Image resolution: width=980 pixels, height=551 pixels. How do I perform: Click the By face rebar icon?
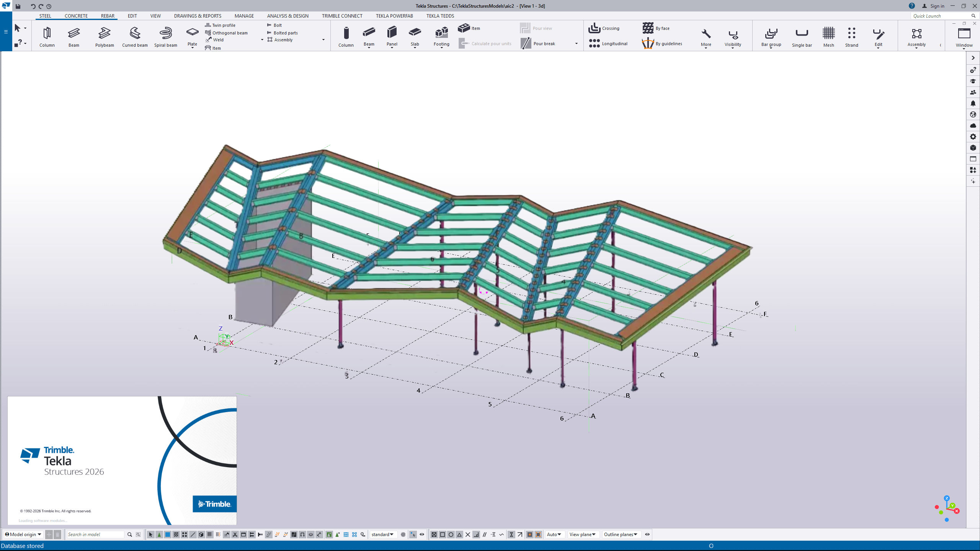(x=648, y=28)
